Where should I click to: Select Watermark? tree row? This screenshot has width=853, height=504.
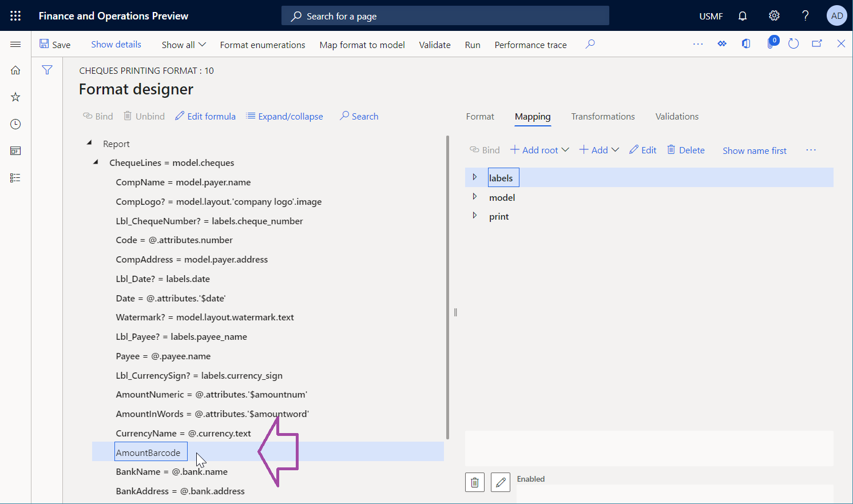click(x=205, y=317)
